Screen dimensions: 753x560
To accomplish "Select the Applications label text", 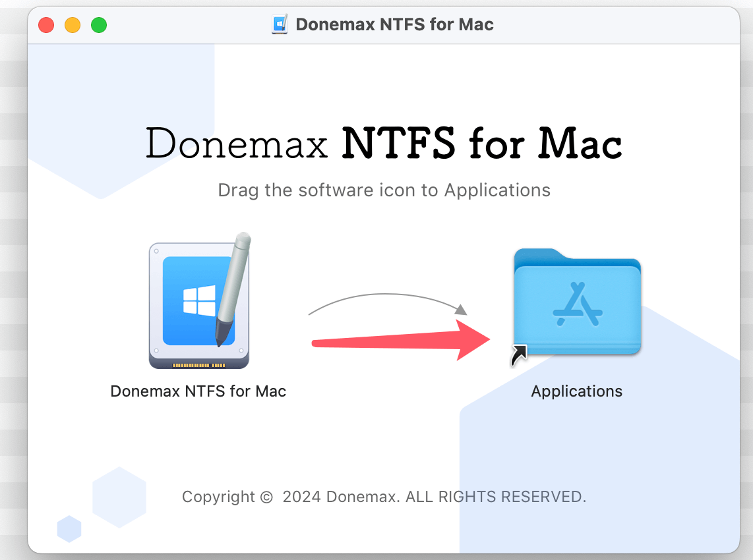I will (x=577, y=391).
